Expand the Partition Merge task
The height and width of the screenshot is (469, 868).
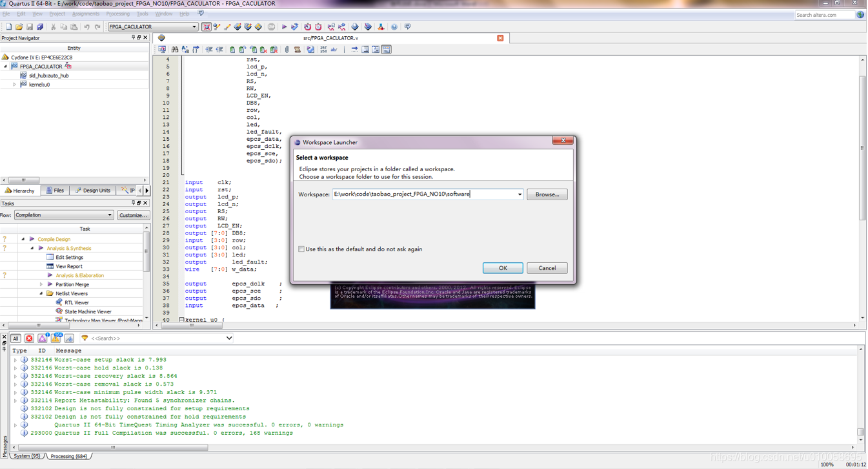41,284
